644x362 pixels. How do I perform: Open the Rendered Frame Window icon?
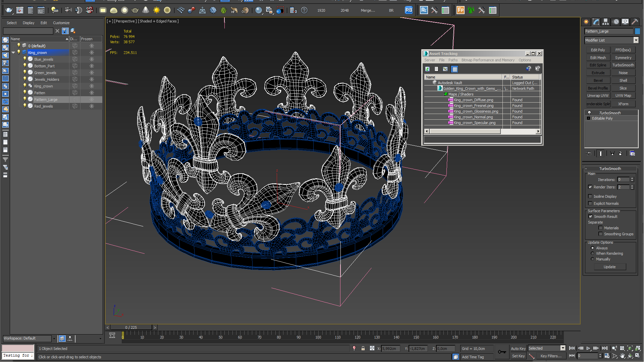[x=20, y=10]
